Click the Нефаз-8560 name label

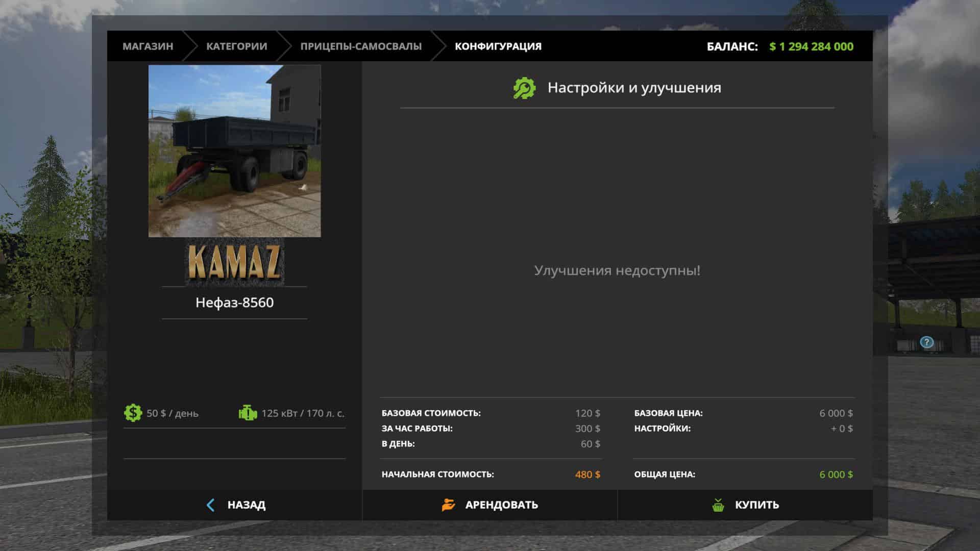(x=234, y=303)
